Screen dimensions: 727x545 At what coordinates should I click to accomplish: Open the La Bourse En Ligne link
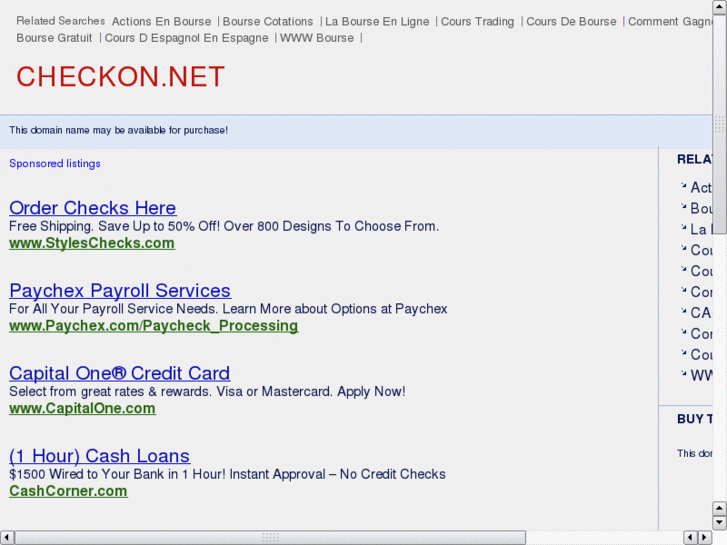click(377, 21)
